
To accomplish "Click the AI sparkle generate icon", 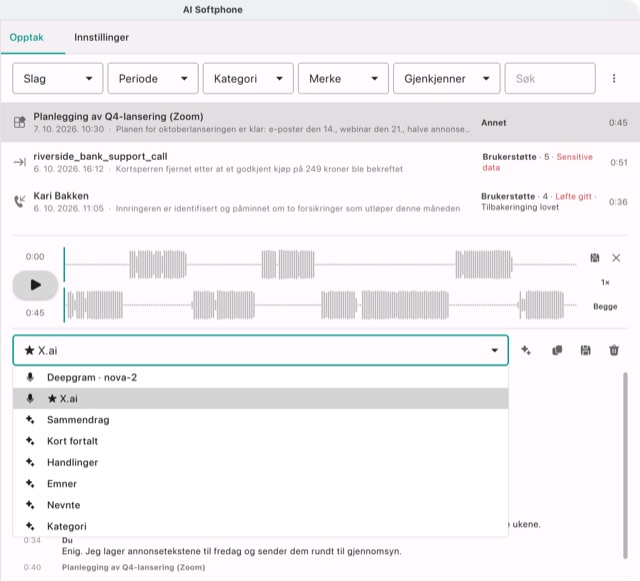I will [x=526, y=350].
